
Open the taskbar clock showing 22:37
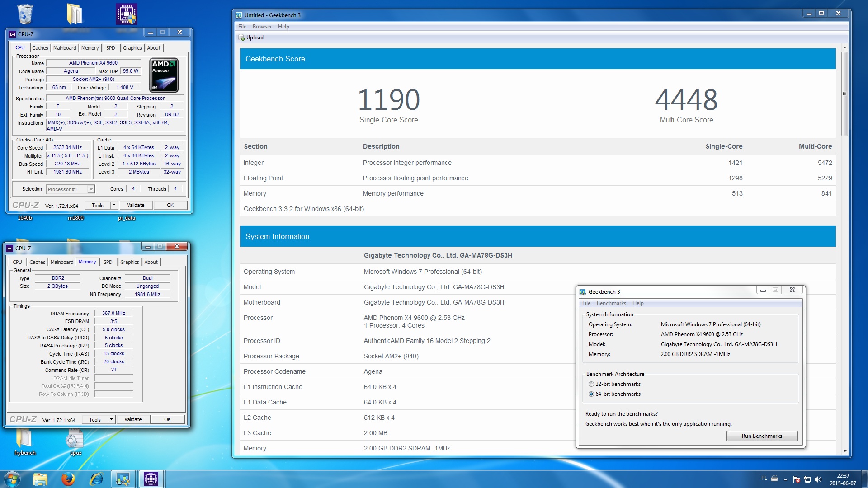point(843,479)
